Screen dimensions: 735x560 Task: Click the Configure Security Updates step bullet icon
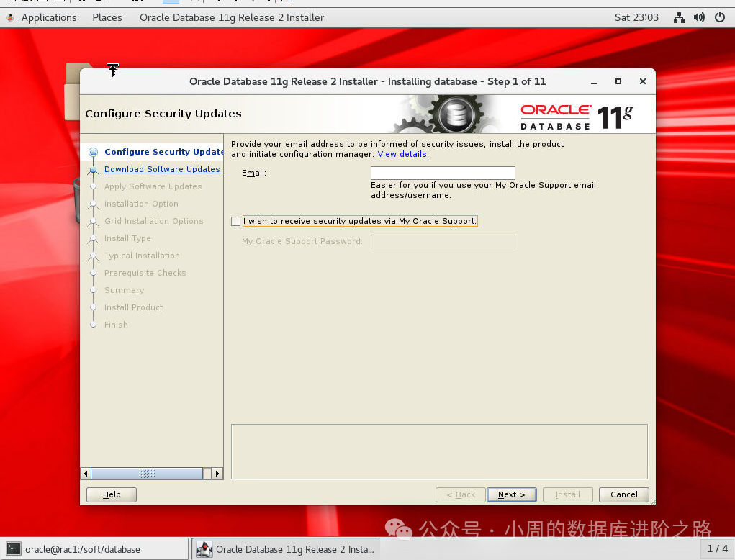point(94,152)
